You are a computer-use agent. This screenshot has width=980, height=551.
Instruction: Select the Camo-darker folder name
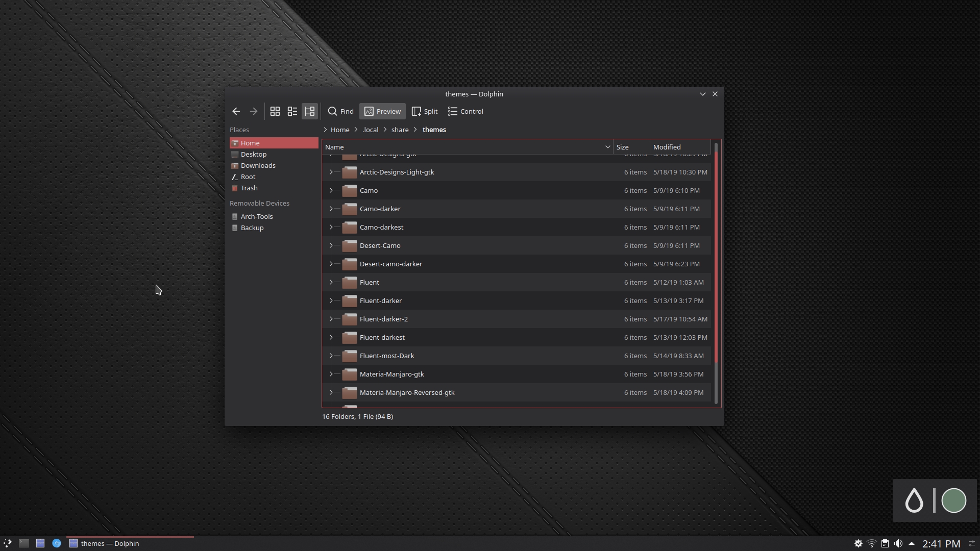pos(380,209)
